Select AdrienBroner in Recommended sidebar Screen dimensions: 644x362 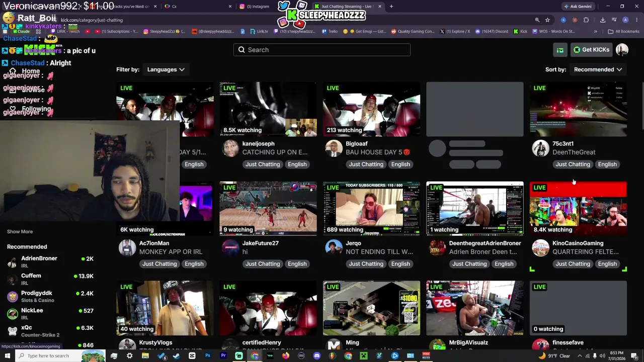(x=50, y=262)
